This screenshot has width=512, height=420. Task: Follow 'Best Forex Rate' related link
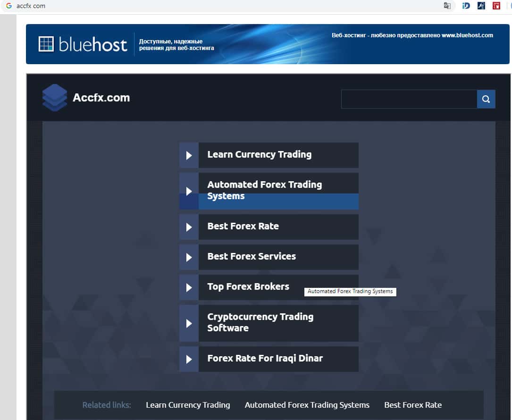click(413, 405)
